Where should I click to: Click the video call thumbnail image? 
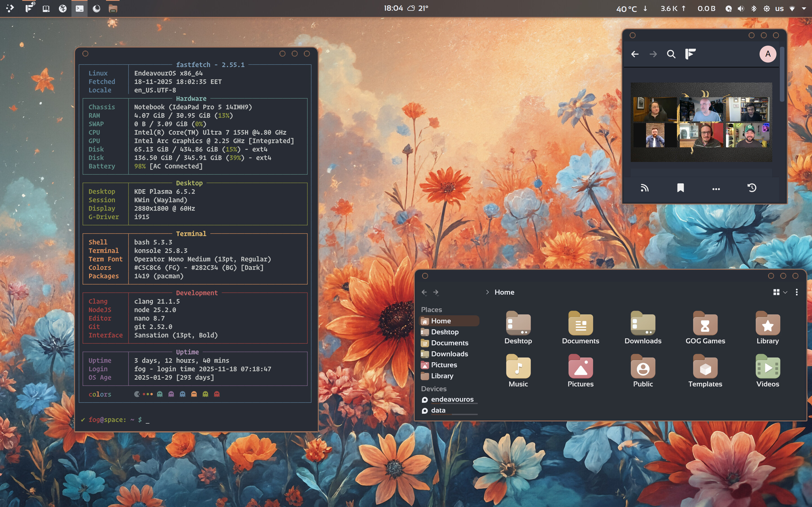point(701,122)
